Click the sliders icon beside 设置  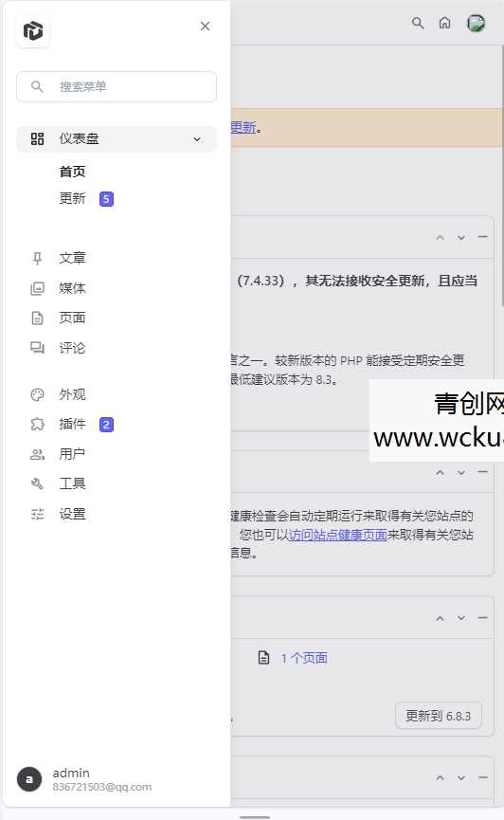tap(37, 515)
